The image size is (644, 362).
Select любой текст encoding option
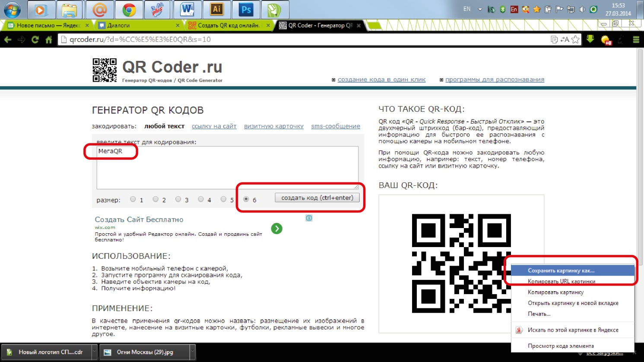[x=165, y=126]
